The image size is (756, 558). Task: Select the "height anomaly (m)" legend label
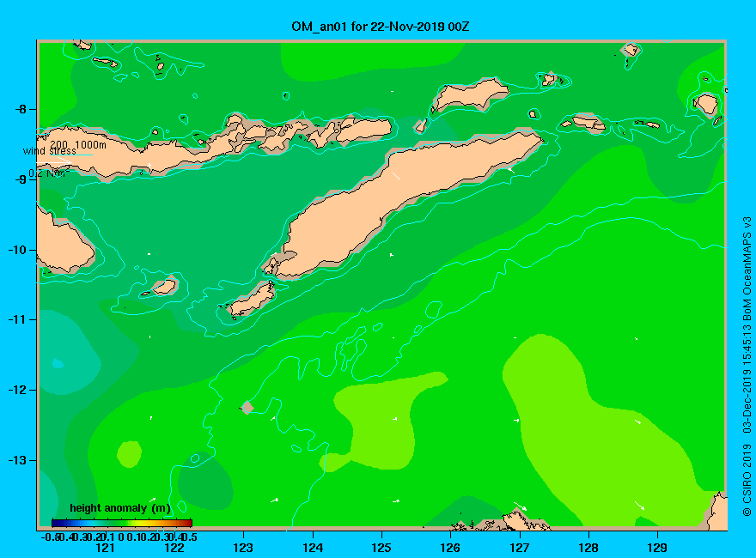(x=120, y=508)
